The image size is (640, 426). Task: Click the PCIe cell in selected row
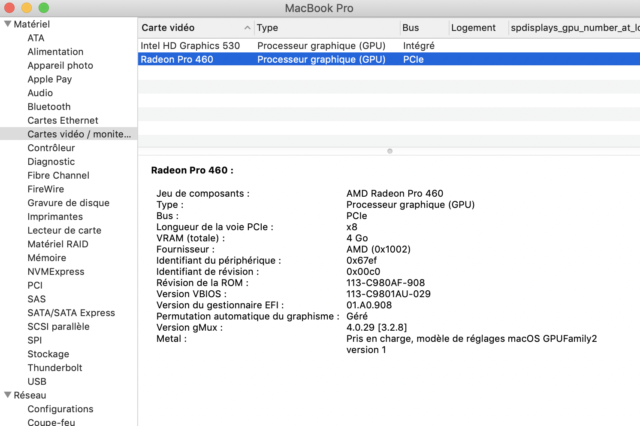pos(413,60)
